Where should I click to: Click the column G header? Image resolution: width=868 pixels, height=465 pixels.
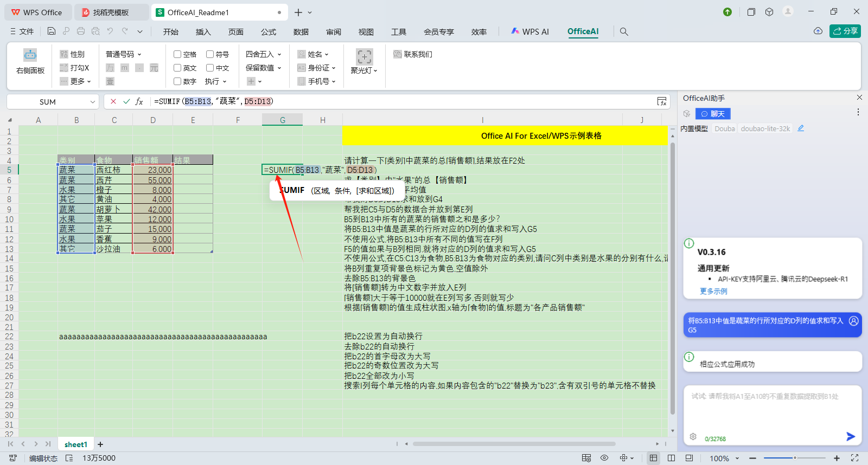pyautogui.click(x=283, y=120)
